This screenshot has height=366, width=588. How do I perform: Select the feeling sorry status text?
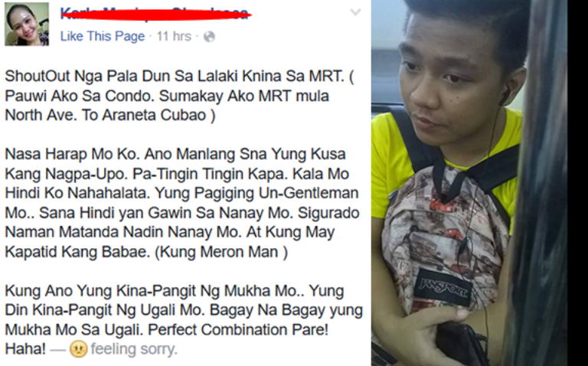pos(134,349)
